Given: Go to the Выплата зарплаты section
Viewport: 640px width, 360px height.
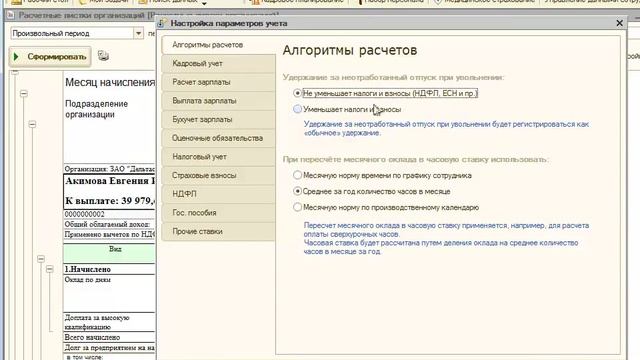Looking at the screenshot, I should [218, 101].
